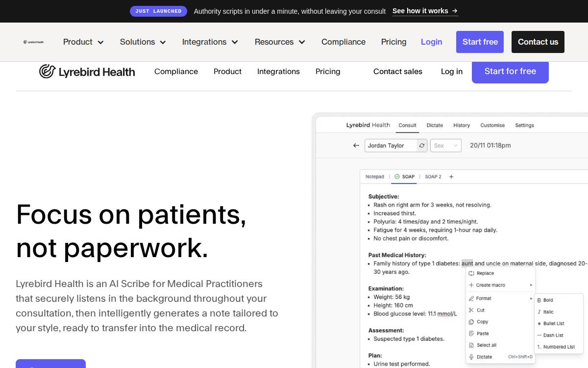This screenshot has width=588, height=368.
Task: Expand the Format submenu
Action: pos(500,298)
